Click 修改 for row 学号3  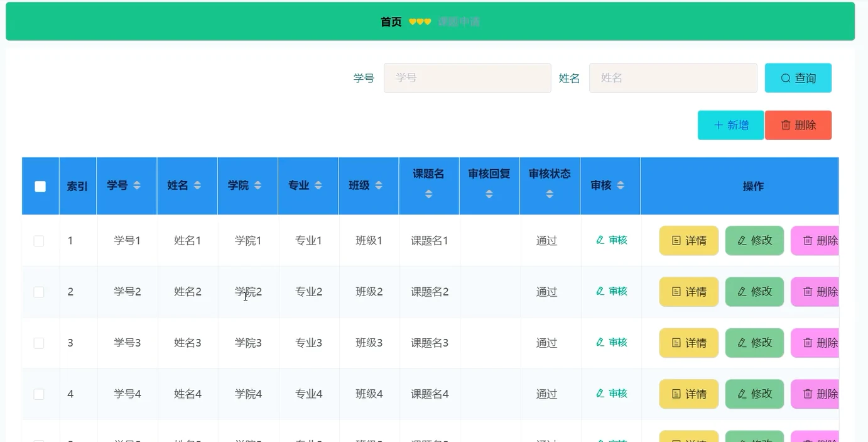[754, 343]
